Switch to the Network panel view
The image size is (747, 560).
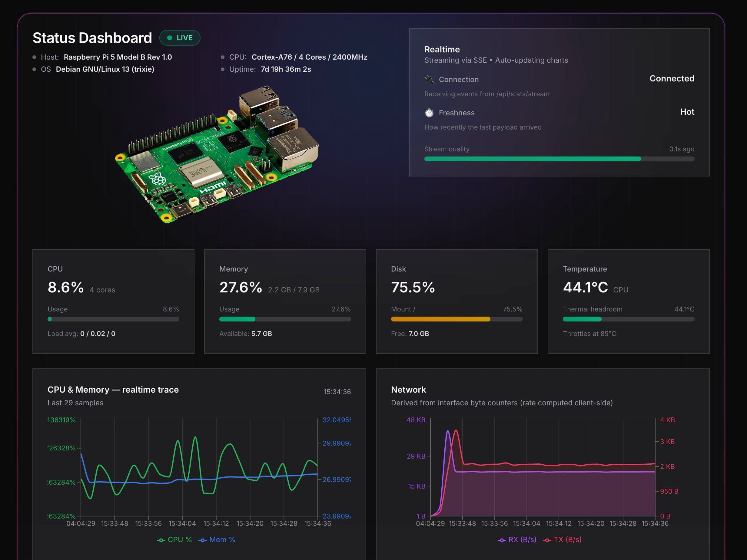click(x=409, y=390)
